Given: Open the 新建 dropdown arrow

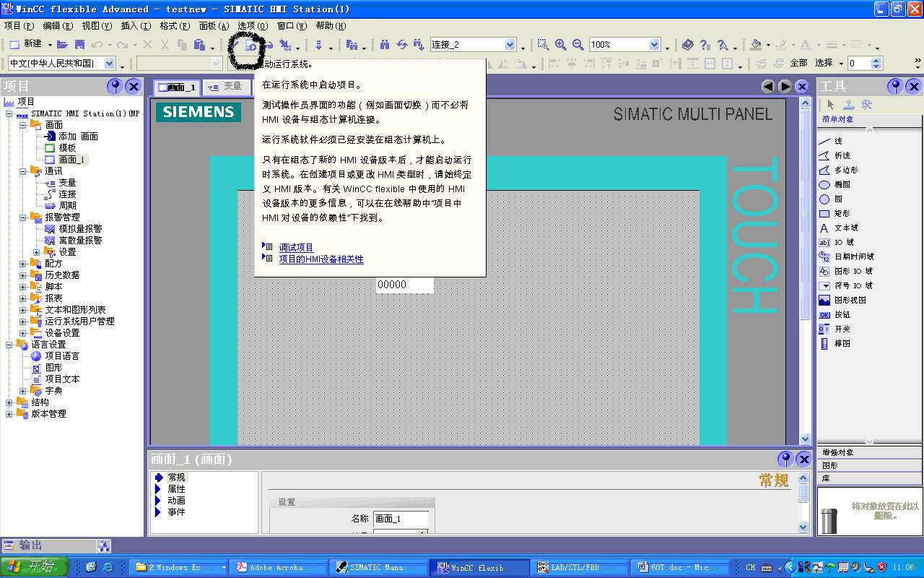Looking at the screenshot, I should tap(49, 46).
